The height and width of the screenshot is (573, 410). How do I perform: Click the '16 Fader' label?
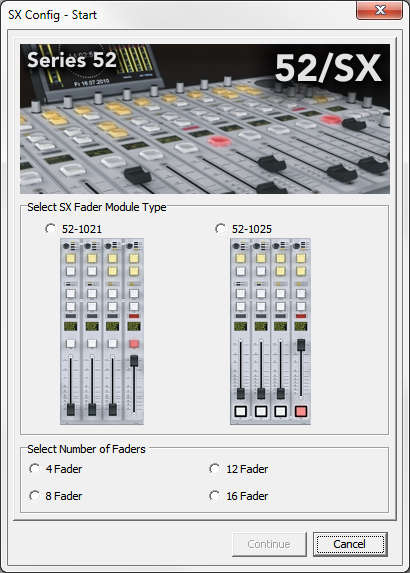coord(247,496)
